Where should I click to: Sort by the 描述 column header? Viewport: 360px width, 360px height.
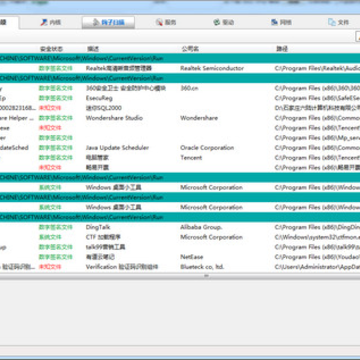[x=93, y=49]
